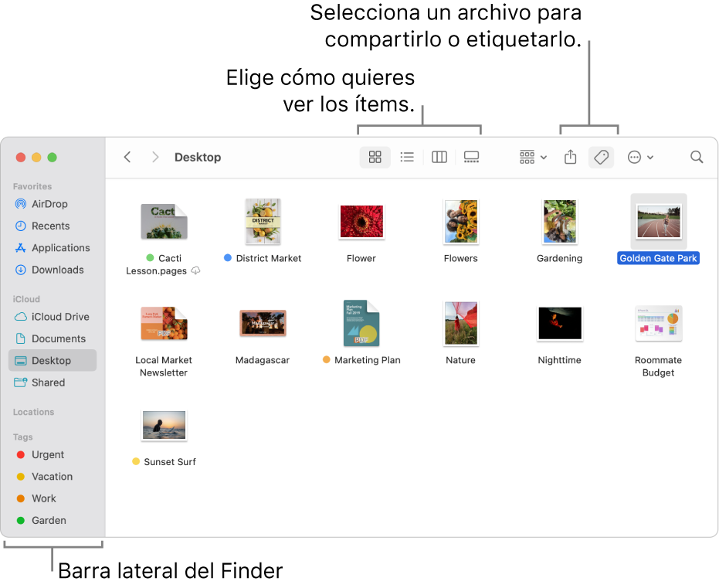Switch to column view in toolbar

(439, 158)
